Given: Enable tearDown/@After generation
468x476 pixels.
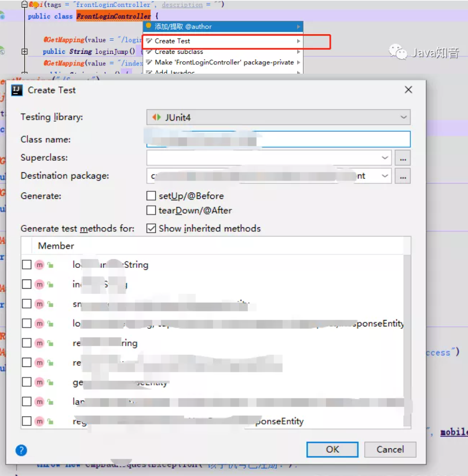Looking at the screenshot, I should 151,210.
